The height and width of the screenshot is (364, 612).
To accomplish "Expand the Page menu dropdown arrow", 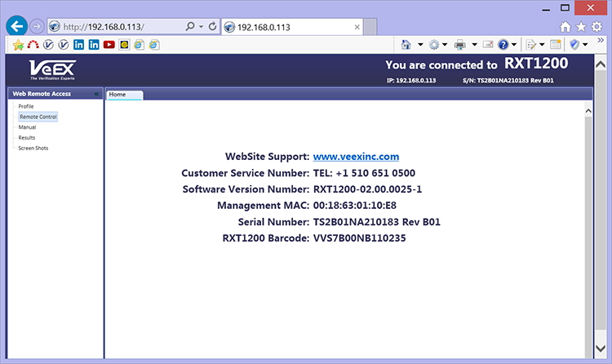I will click(x=542, y=45).
